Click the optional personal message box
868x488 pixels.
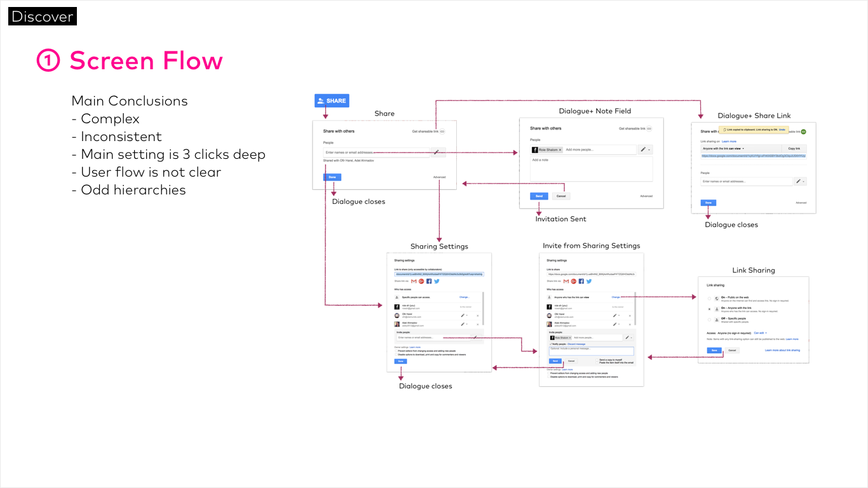(592, 351)
